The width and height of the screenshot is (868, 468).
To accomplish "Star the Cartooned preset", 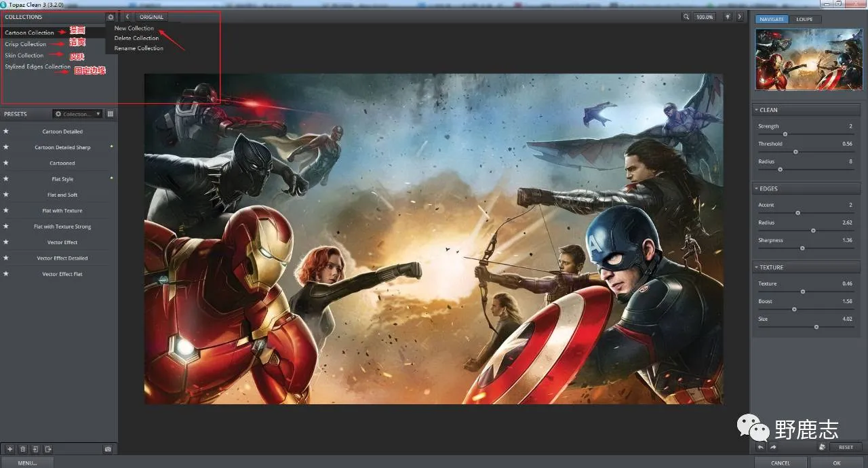I will (x=6, y=163).
